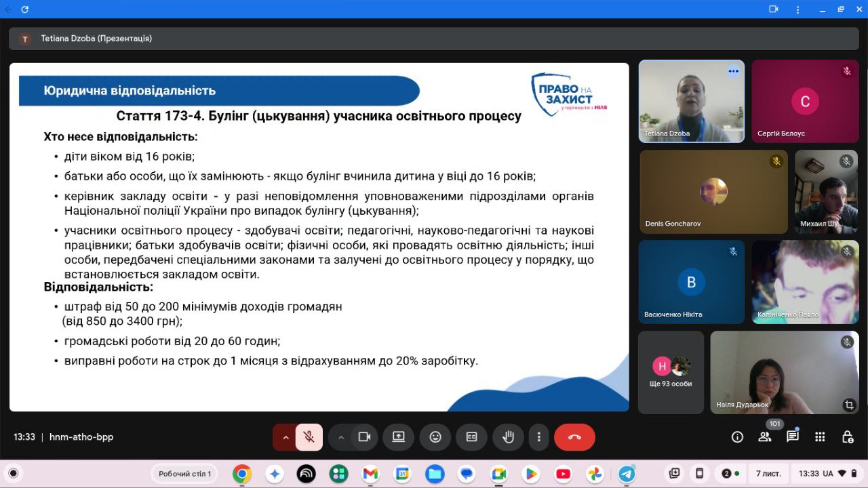Image resolution: width=868 pixels, height=488 pixels.
Task: Open the three-dot more options menu
Action: [x=538, y=437]
